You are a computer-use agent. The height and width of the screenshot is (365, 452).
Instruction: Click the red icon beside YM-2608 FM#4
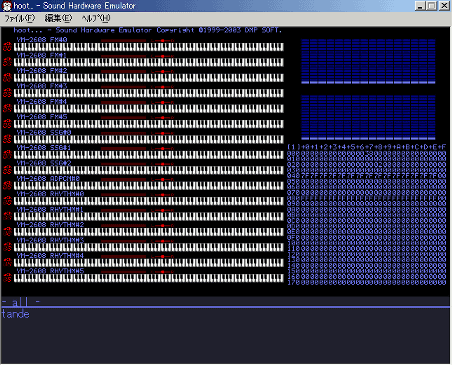pyautogui.click(x=7, y=108)
